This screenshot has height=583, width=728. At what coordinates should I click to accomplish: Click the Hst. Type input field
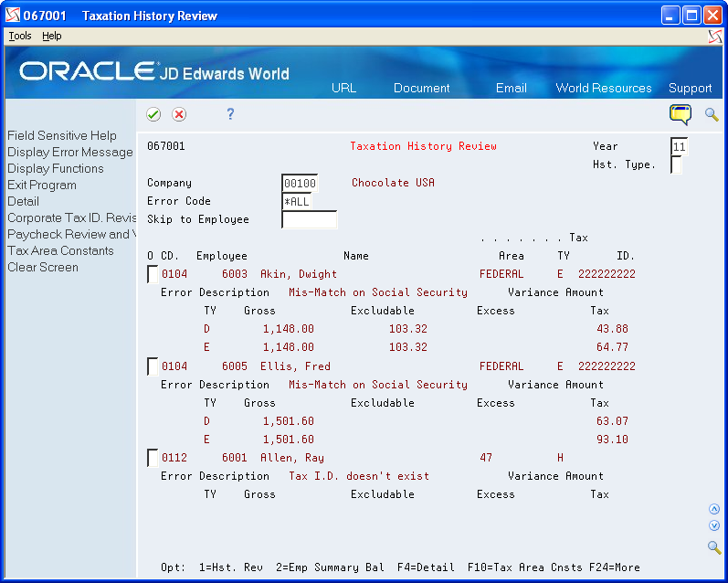(677, 164)
